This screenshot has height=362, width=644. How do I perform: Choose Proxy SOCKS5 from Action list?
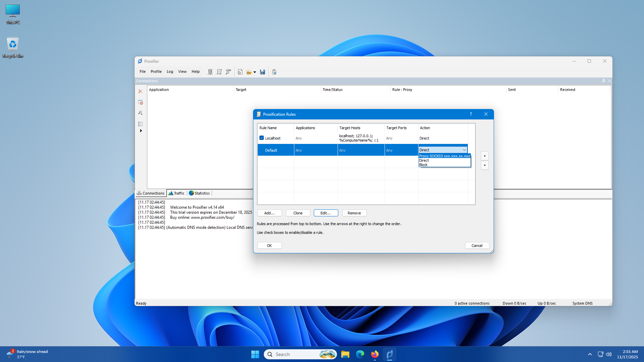tap(445, 156)
